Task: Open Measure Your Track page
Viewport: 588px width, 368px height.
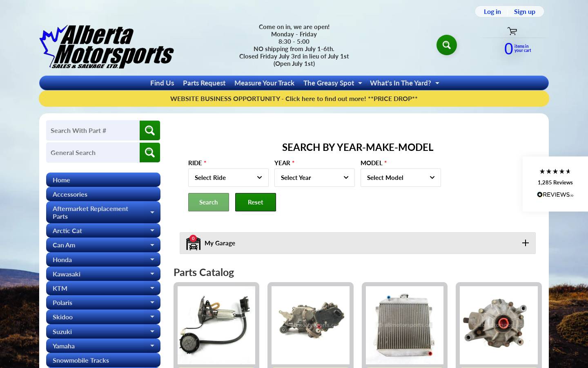Action: click(x=264, y=83)
